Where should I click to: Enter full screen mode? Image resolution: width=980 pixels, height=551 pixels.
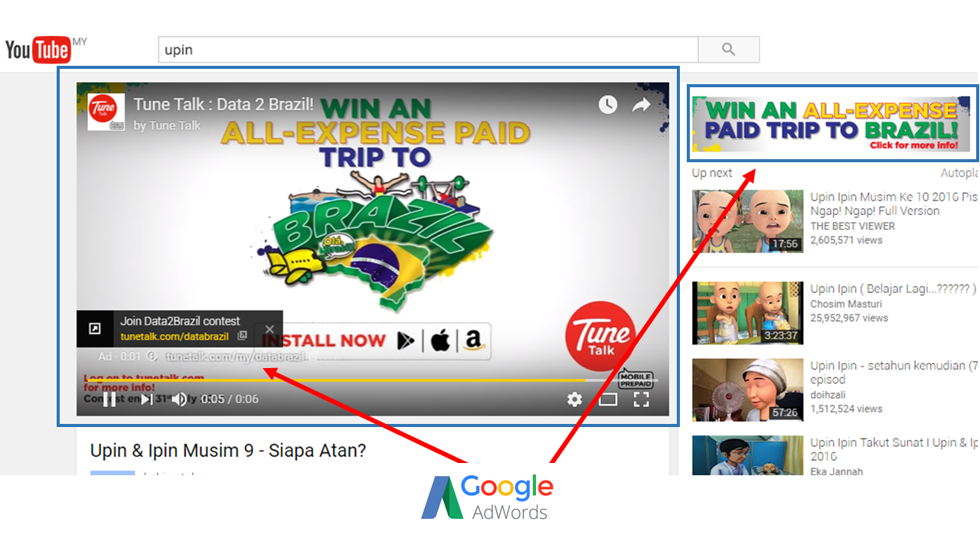(x=642, y=399)
